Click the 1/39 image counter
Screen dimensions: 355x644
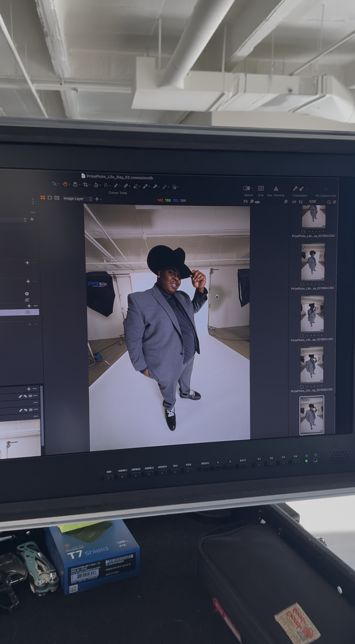coord(312,202)
